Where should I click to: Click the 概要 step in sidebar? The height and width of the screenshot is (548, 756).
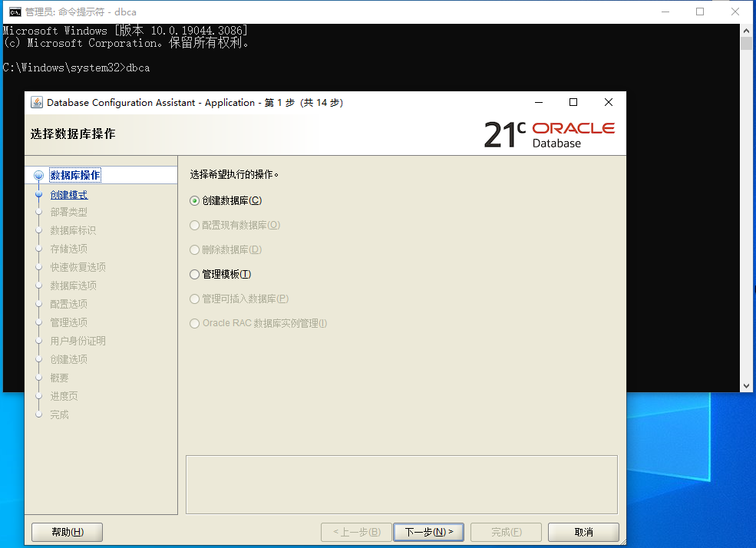[59, 378]
